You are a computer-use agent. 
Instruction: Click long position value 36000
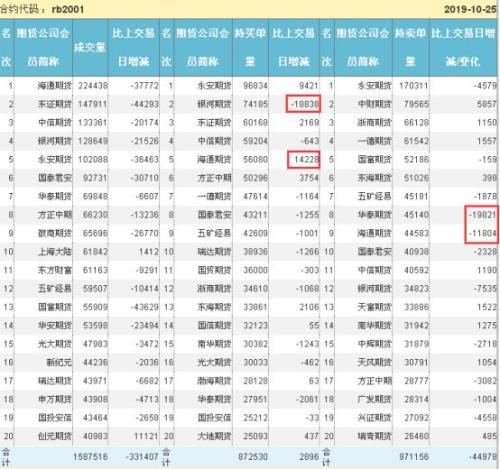pos(255,270)
